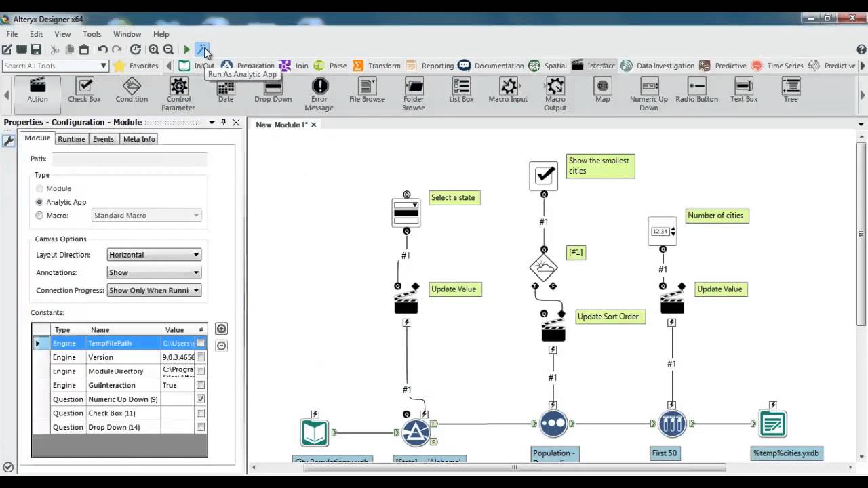The width and height of the screenshot is (868, 488).
Task: Open the Tools menu
Action: [92, 34]
